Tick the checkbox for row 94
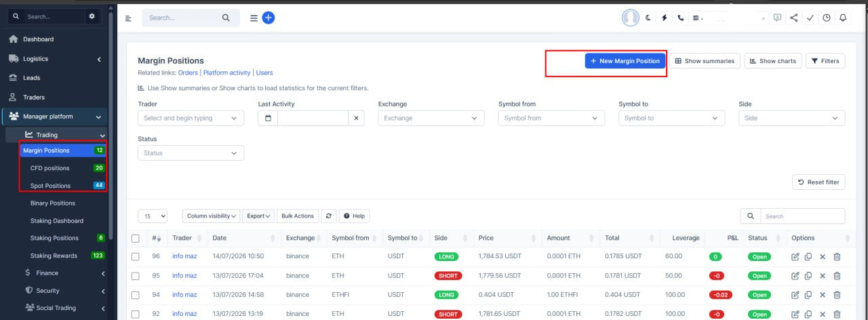Screen dimensions: 868x320 click(x=136, y=295)
